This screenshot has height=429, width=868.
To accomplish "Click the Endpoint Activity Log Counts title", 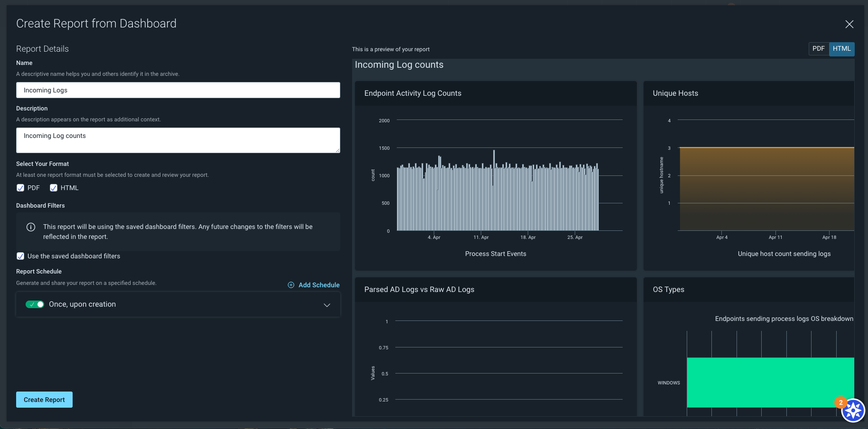I will tap(412, 93).
